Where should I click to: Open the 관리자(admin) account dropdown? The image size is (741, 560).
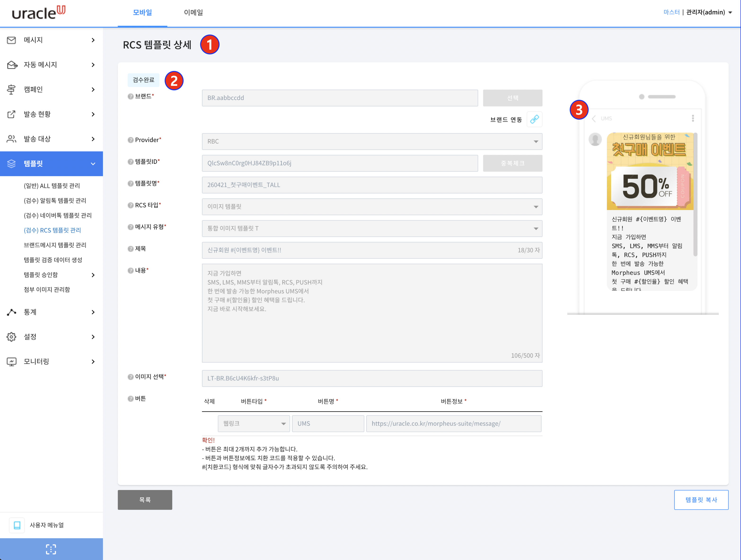[x=709, y=12]
